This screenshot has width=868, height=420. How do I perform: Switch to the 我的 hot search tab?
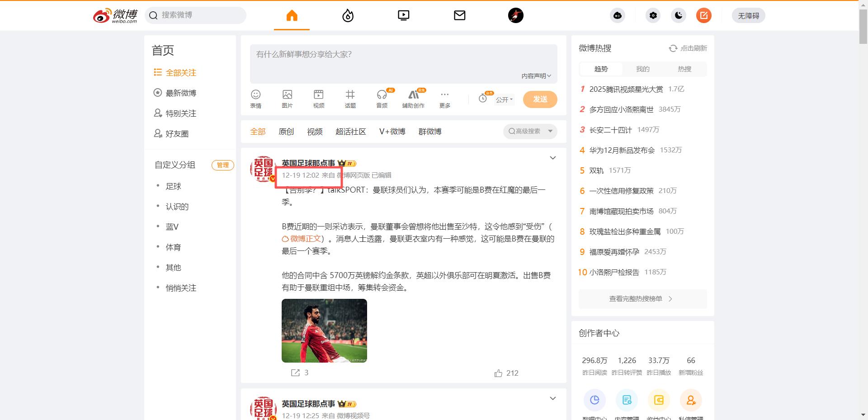point(642,69)
